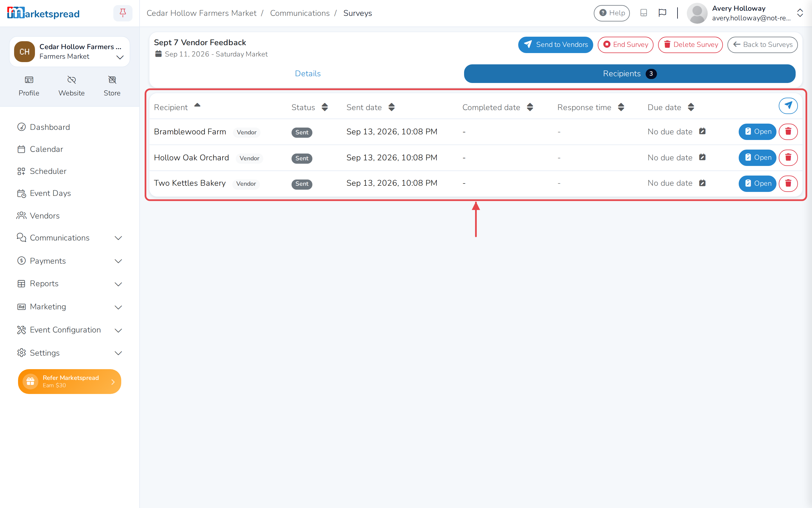Click the flag icon in header
The image size is (812, 508).
pos(662,13)
